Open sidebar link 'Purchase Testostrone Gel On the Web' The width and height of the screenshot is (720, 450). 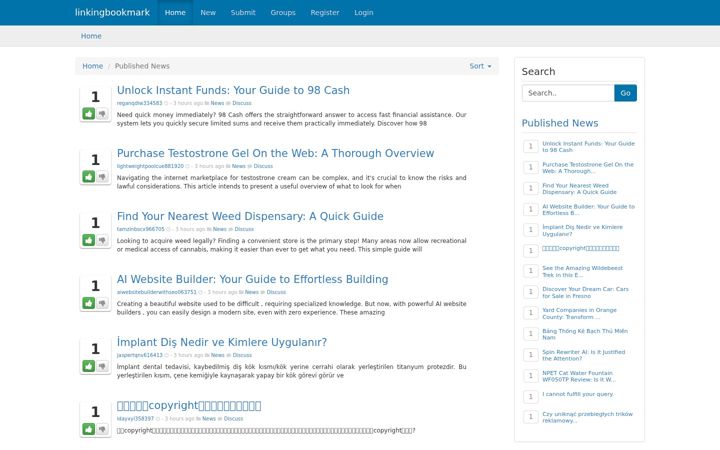[x=588, y=168]
